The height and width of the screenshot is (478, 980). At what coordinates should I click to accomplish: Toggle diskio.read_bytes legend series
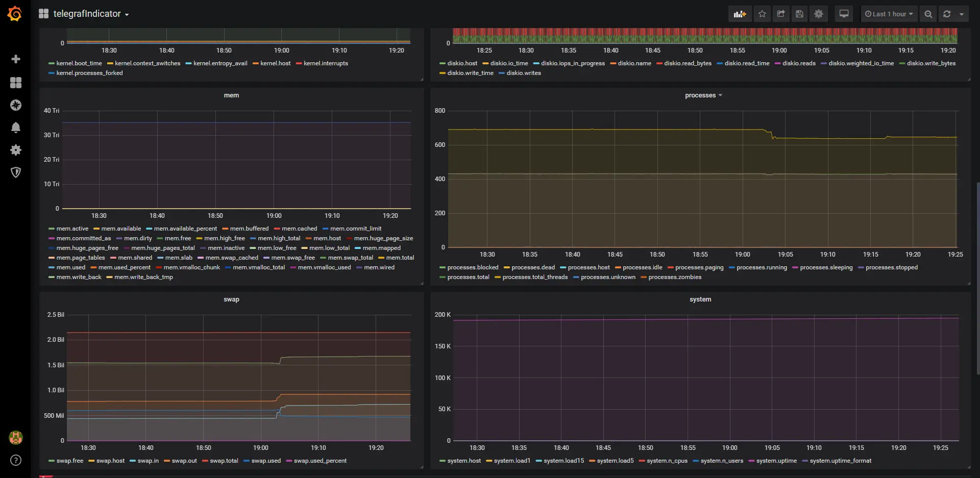(688, 63)
